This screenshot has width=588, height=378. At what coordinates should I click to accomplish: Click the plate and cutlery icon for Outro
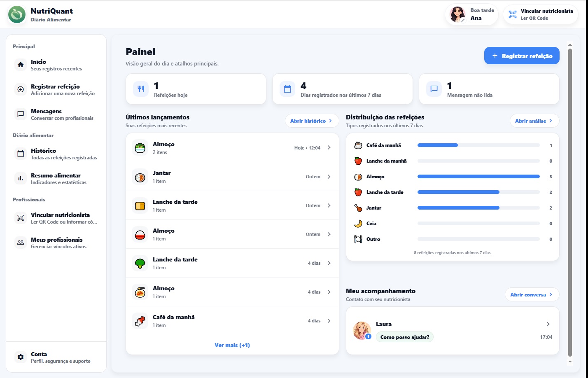(x=358, y=239)
